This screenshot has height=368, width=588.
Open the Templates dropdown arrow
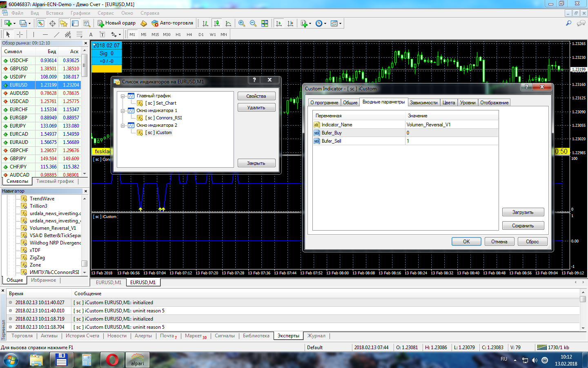point(340,23)
